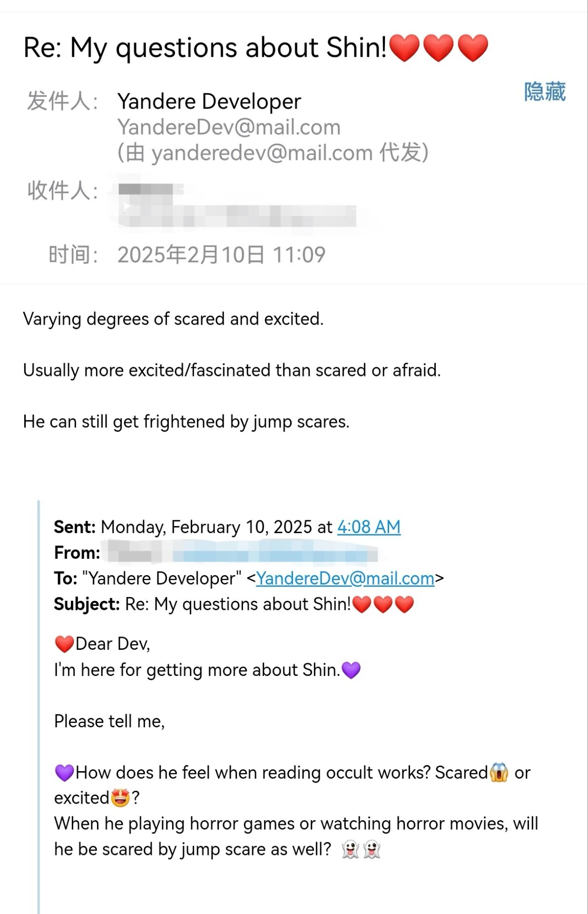Screen dimensions: 588x914
Task: Click the 隐藏 link to hide details
Action: (545, 91)
